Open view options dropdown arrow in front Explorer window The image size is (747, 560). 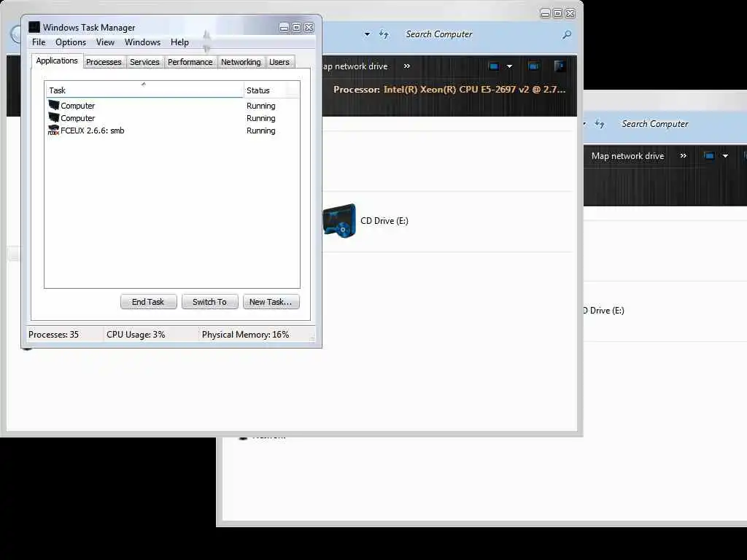[x=509, y=66]
